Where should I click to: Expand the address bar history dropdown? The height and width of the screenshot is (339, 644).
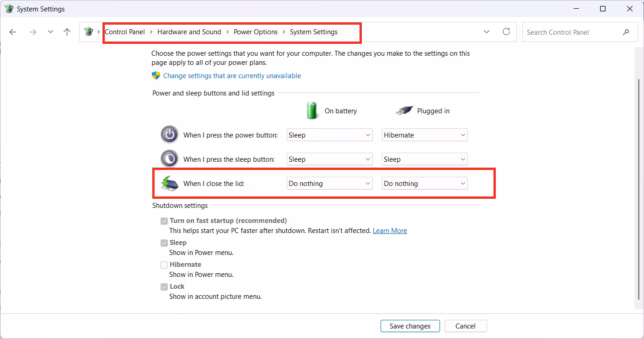[486, 32]
